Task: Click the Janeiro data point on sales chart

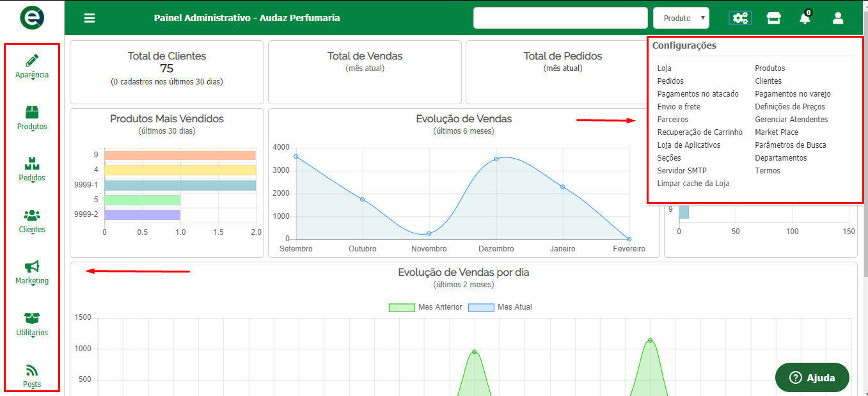Action: click(x=562, y=187)
